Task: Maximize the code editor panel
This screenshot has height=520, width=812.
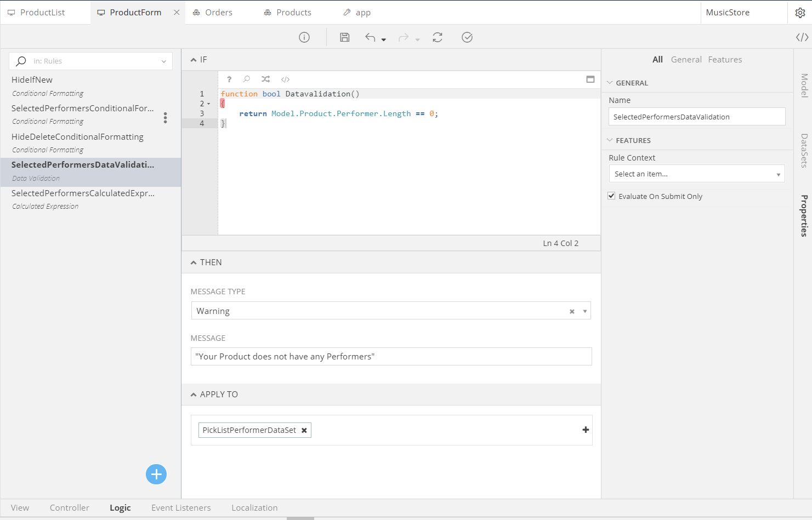Action: point(590,79)
